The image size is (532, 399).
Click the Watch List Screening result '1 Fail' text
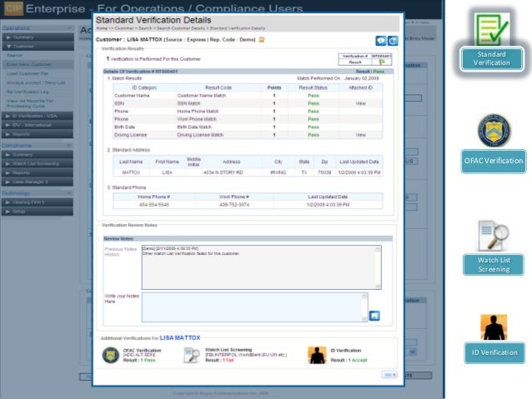tap(228, 360)
